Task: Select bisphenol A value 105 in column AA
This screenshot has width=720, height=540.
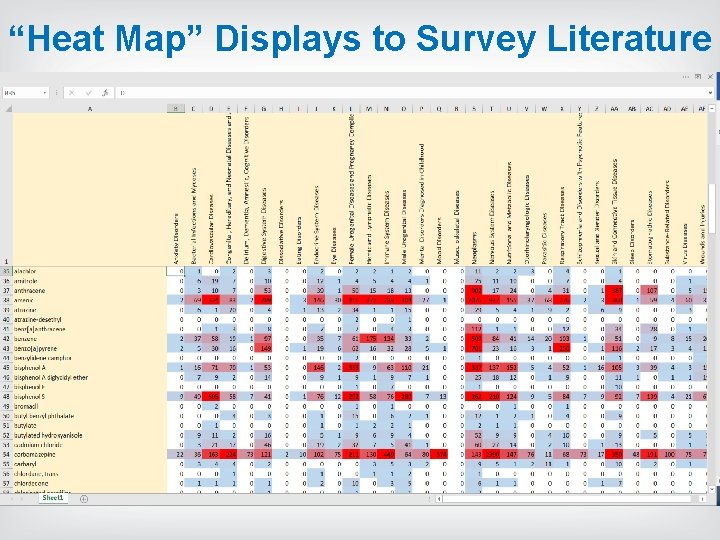Action: tap(614, 368)
